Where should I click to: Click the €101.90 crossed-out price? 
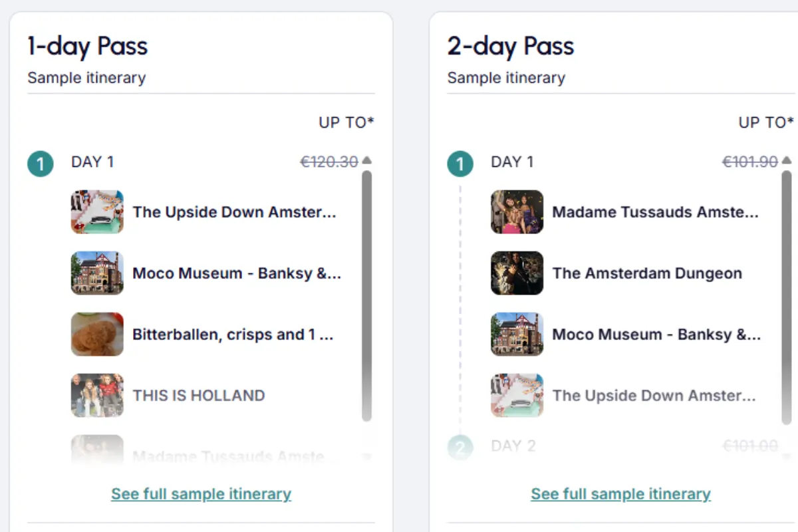(751, 160)
